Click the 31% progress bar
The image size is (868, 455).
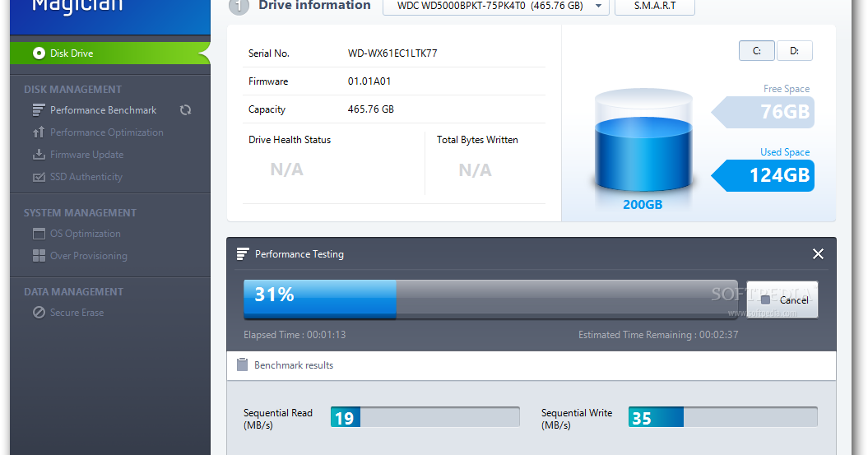490,299
